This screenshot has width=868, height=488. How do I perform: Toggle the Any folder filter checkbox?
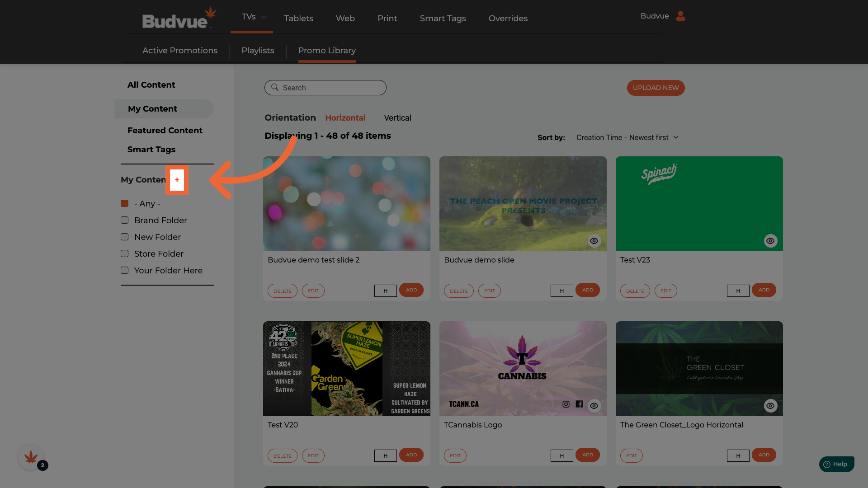[125, 204]
